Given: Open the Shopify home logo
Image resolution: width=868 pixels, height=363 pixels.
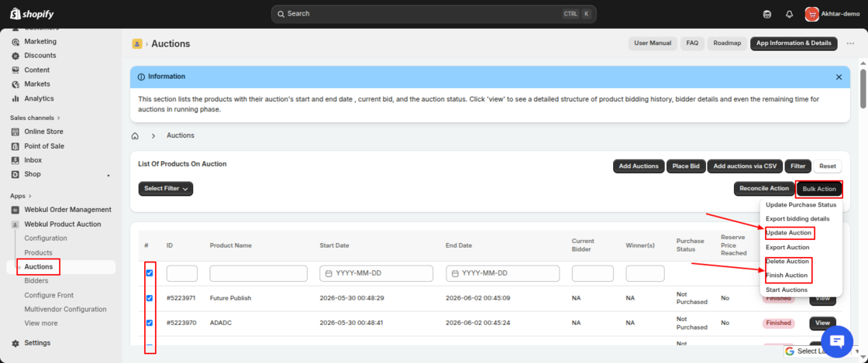Looking at the screenshot, I should (x=32, y=14).
